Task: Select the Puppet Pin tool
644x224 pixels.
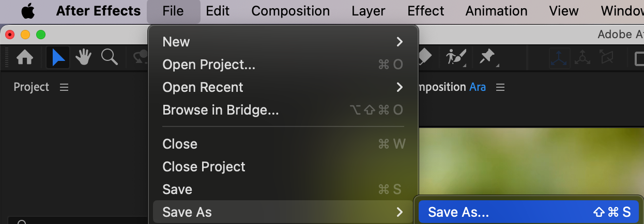Action: (x=487, y=57)
